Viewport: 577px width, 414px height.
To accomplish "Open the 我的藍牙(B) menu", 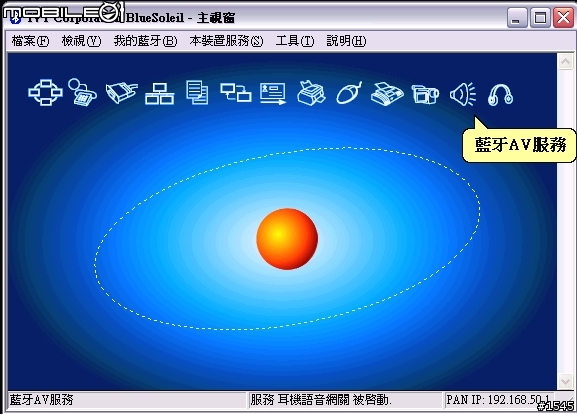I will coord(145,41).
